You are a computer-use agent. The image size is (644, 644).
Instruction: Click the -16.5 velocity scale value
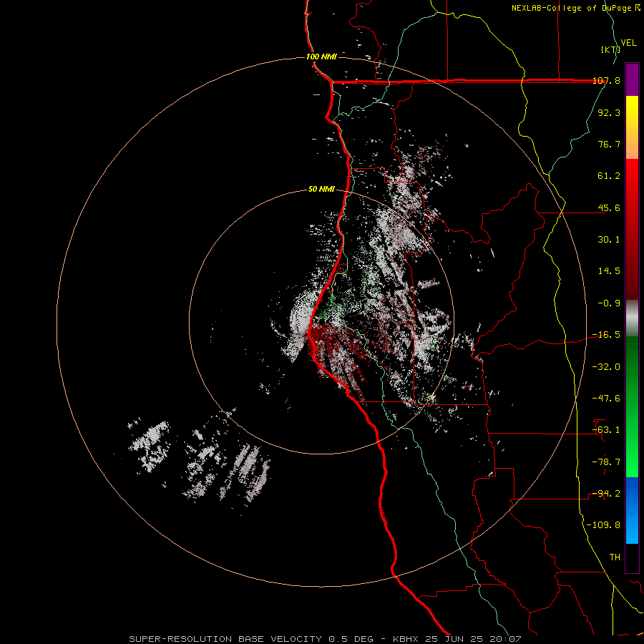[x=606, y=335]
